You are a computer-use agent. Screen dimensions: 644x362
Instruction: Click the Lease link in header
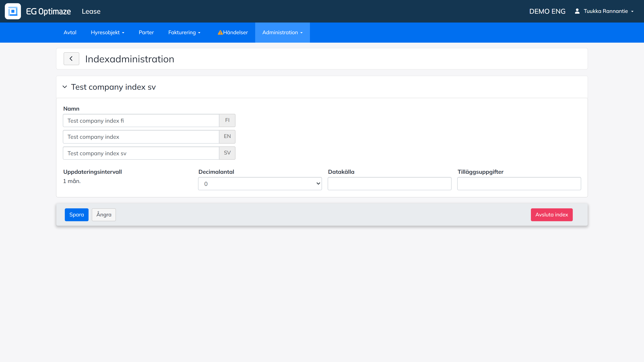(91, 11)
